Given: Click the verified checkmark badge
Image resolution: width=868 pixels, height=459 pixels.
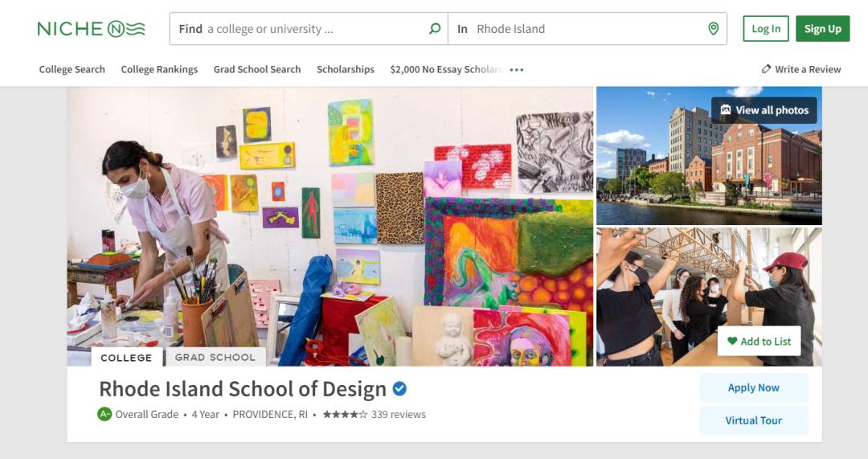Looking at the screenshot, I should 399,389.
